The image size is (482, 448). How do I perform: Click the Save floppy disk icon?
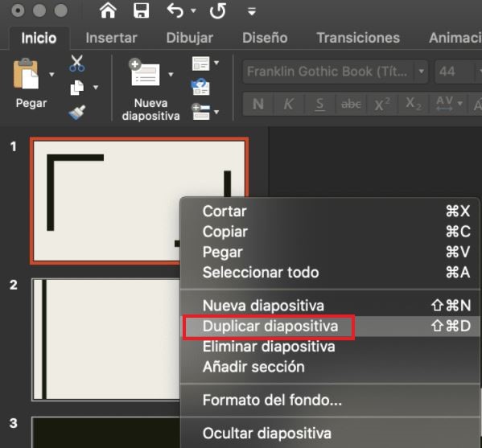click(x=141, y=10)
